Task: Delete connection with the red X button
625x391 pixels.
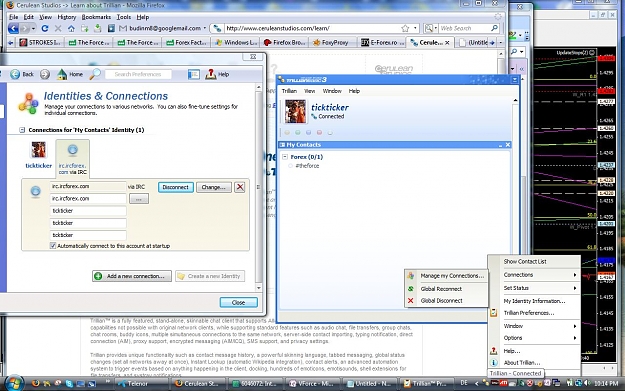Action: pyautogui.click(x=240, y=187)
